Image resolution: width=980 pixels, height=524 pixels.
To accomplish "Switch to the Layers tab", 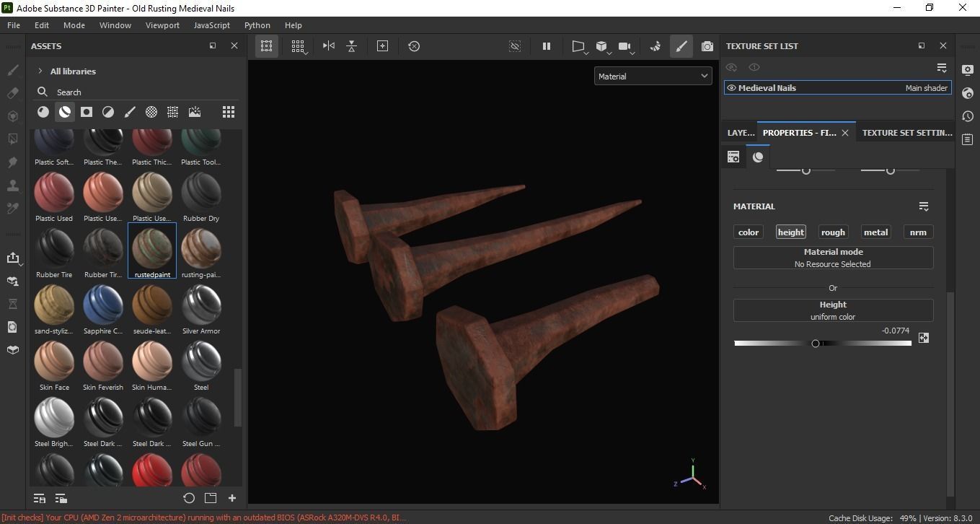I will [x=741, y=133].
